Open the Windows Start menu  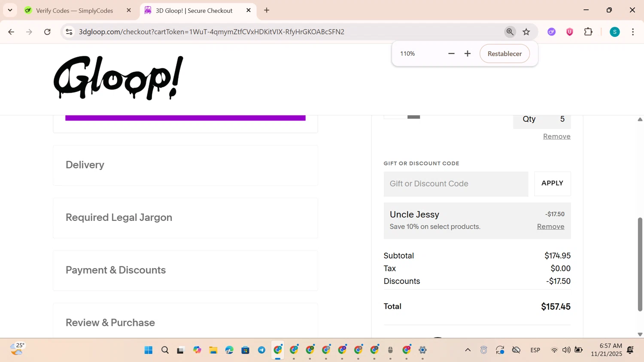149,350
